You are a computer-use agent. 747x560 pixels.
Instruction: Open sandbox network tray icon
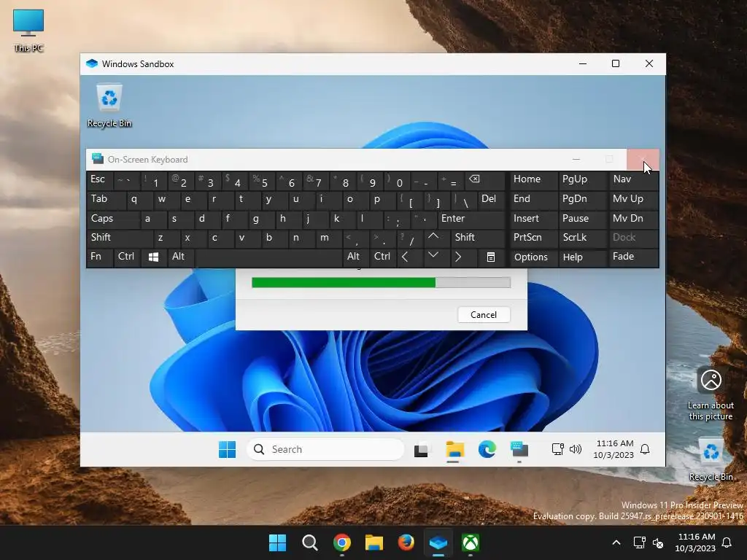[x=558, y=449]
